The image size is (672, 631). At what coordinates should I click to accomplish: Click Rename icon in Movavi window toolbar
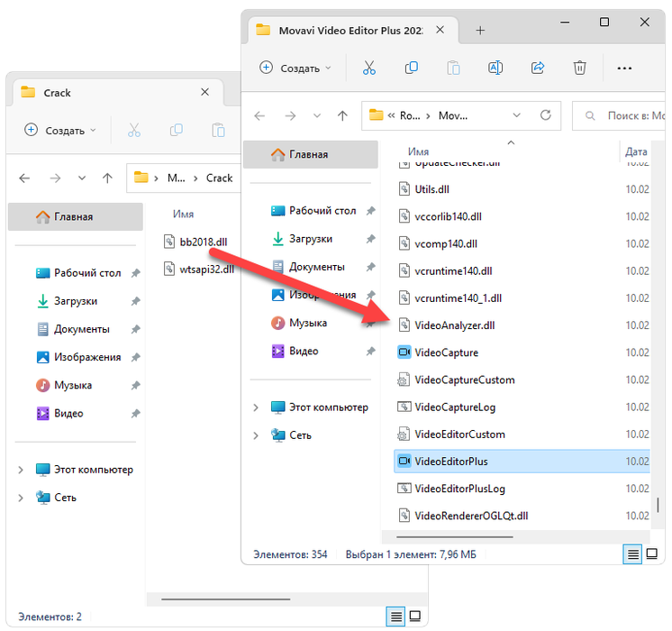pos(495,68)
